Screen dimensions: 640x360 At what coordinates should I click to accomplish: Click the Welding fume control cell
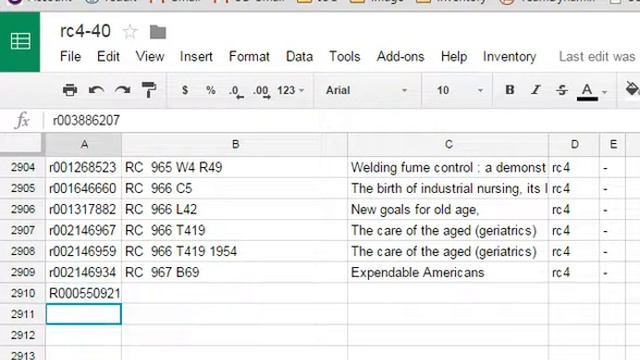[x=448, y=167]
